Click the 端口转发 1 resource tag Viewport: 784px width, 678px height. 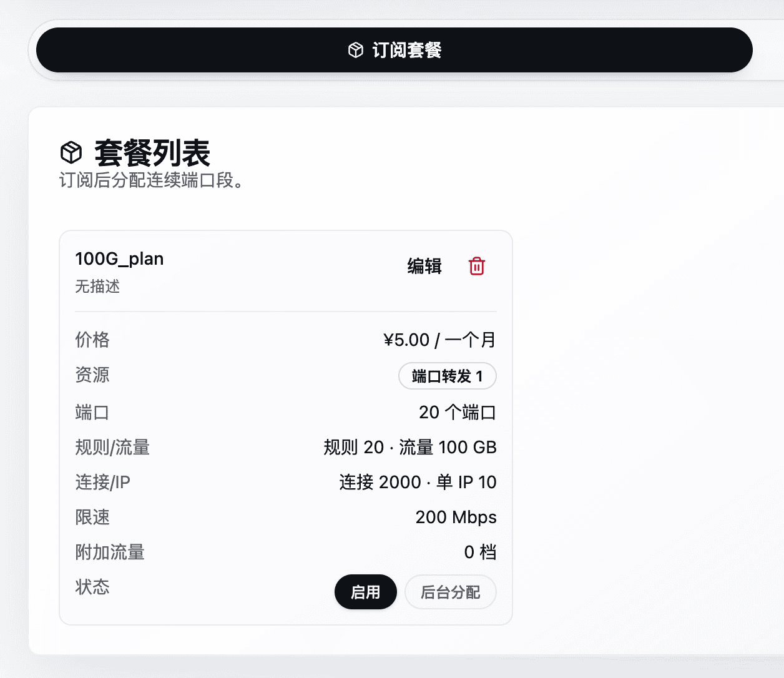(448, 376)
